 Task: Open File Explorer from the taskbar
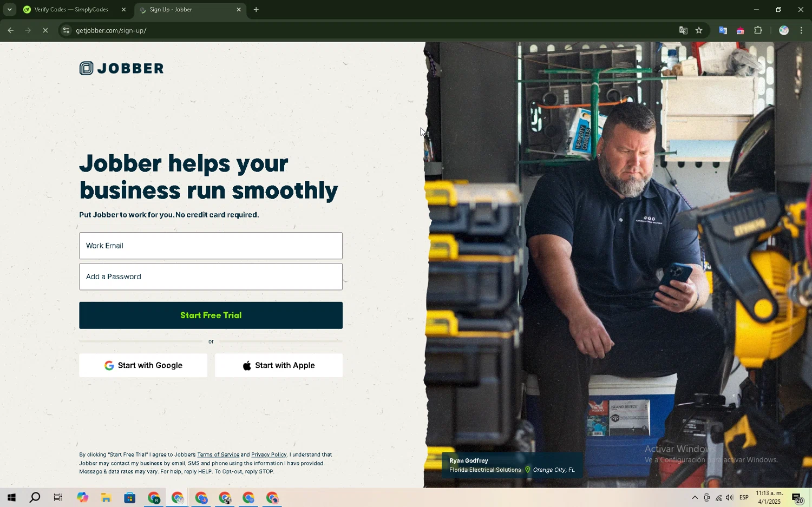[106, 498]
